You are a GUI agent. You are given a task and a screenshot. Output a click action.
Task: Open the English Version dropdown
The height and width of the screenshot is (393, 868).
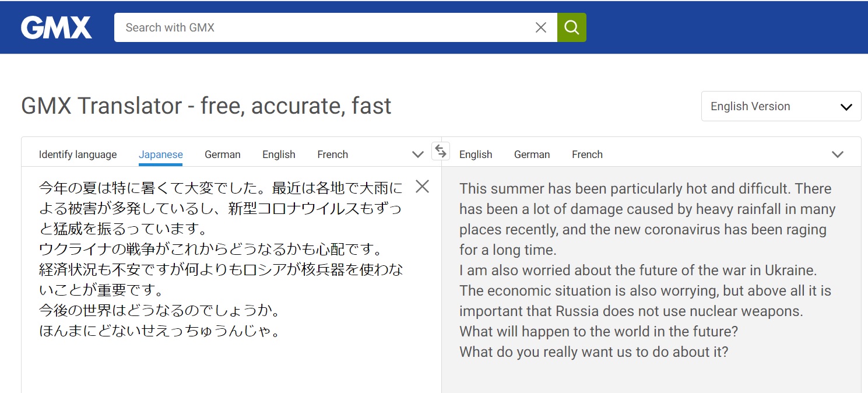click(x=781, y=107)
